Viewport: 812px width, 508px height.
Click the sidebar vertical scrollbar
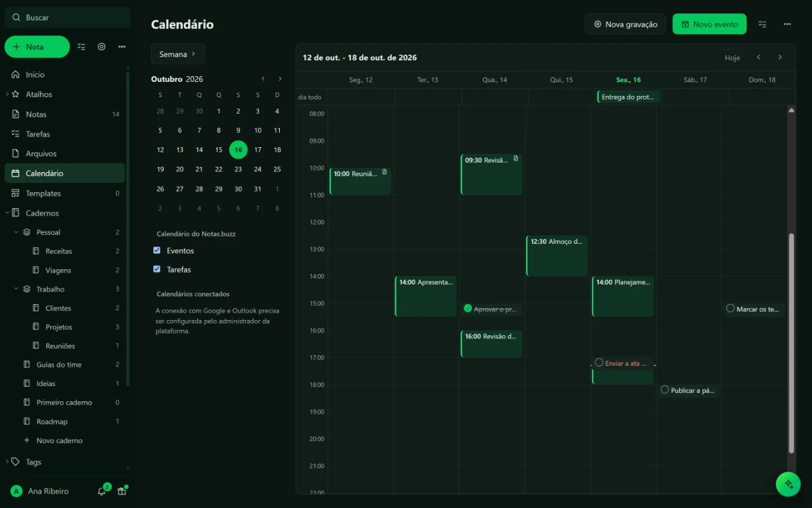click(128, 229)
